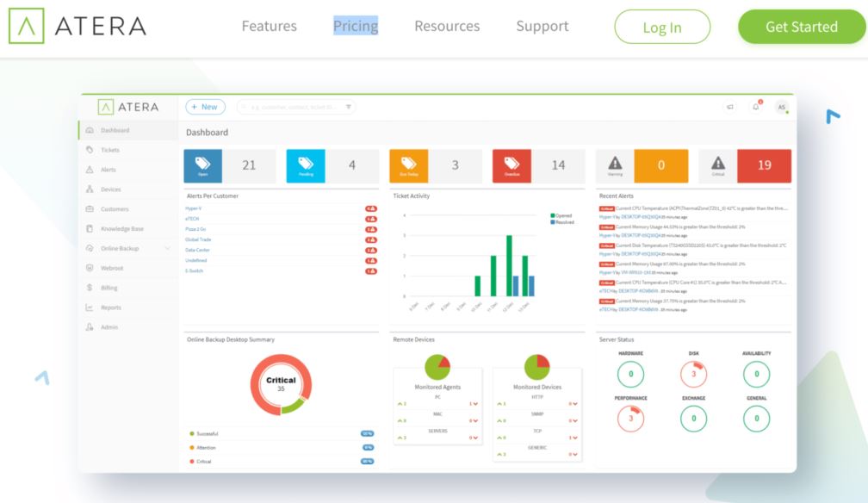The height and width of the screenshot is (503, 868).
Task: Click the Devices network icon in the sidebar
Action: (90, 189)
